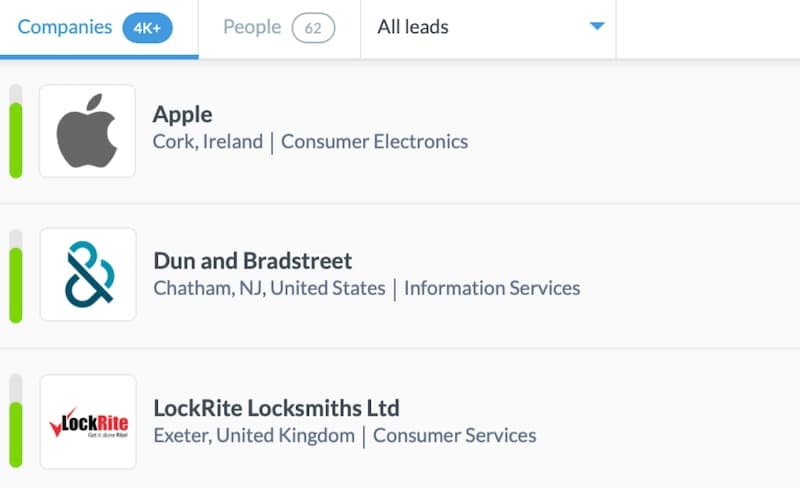Click the Cork, Ireland location text
The height and width of the screenshot is (488, 800).
pyautogui.click(x=207, y=142)
